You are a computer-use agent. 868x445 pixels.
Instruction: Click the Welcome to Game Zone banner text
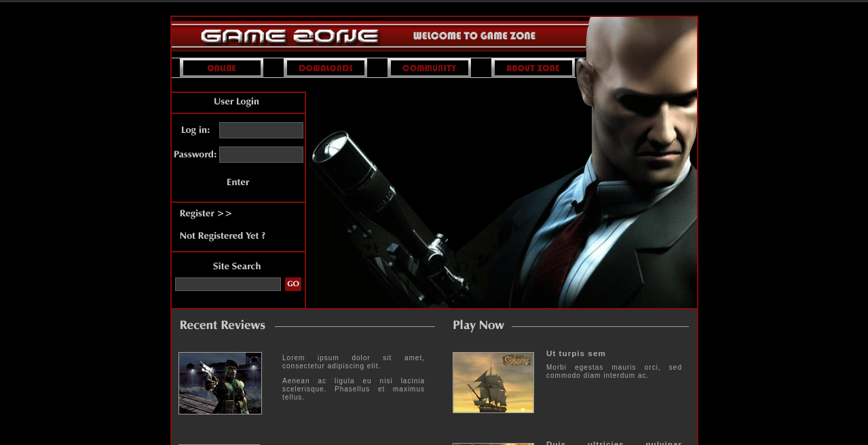474,36
